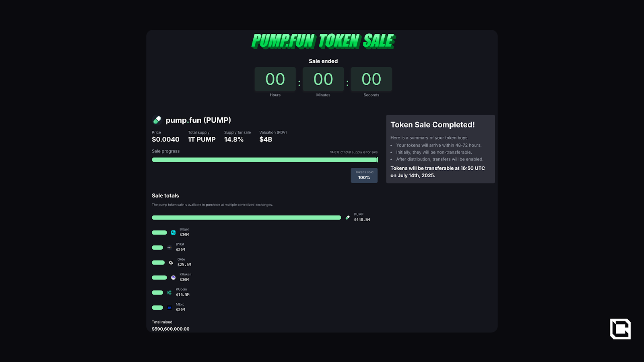The height and width of the screenshot is (362, 644).
Task: Click the PUMP.FUN TOKEN SALE banner title
Action: [x=323, y=41]
